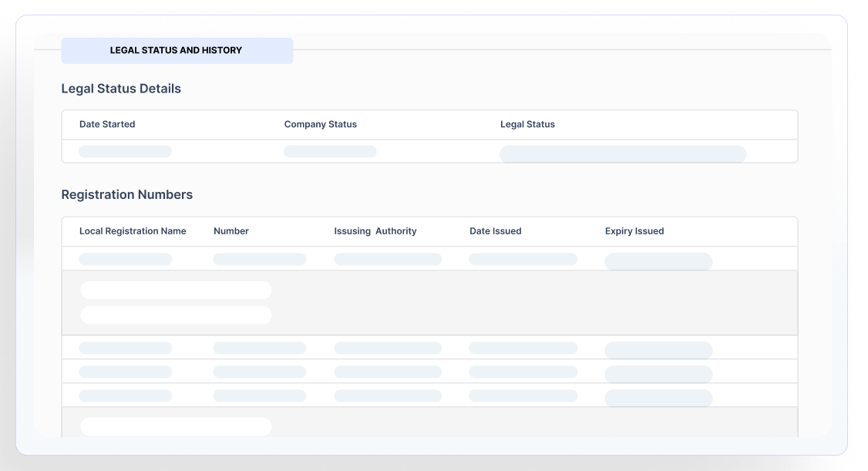Click first row's Issusing Authority placeholder
Viewport: 868px width, 471px height.
click(x=388, y=260)
